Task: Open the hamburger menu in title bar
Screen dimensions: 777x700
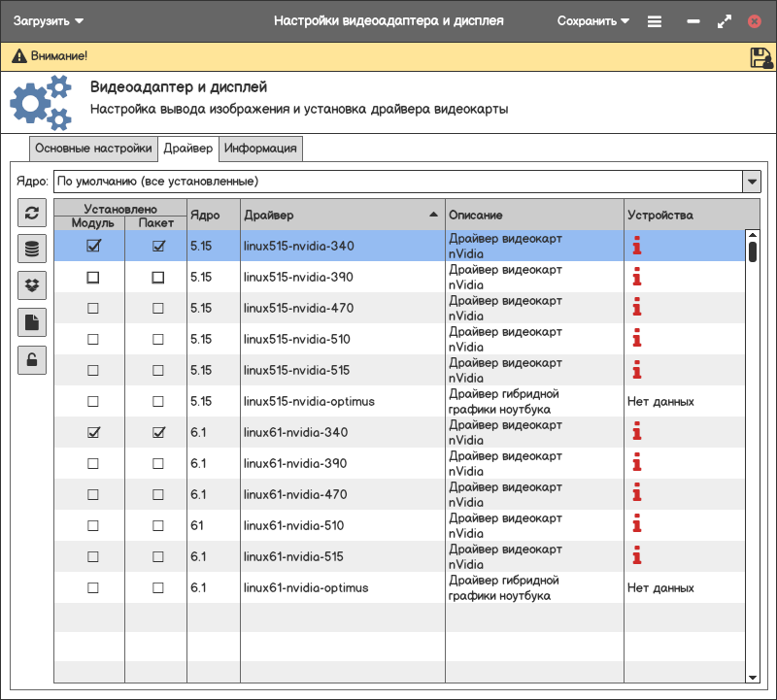Action: (655, 20)
